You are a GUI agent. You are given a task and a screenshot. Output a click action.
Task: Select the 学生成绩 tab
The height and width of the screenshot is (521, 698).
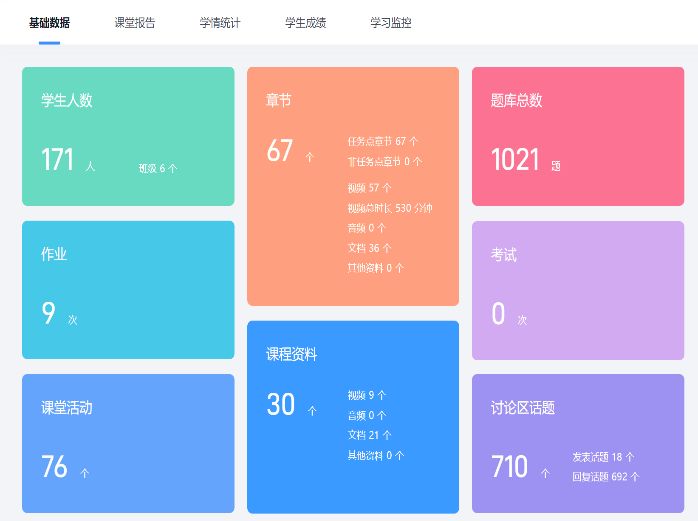305,22
